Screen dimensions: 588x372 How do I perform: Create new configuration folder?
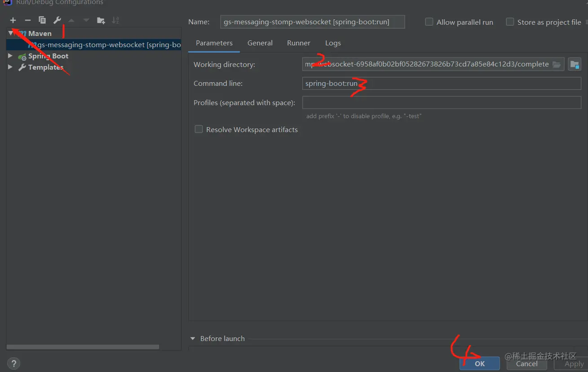tap(101, 20)
